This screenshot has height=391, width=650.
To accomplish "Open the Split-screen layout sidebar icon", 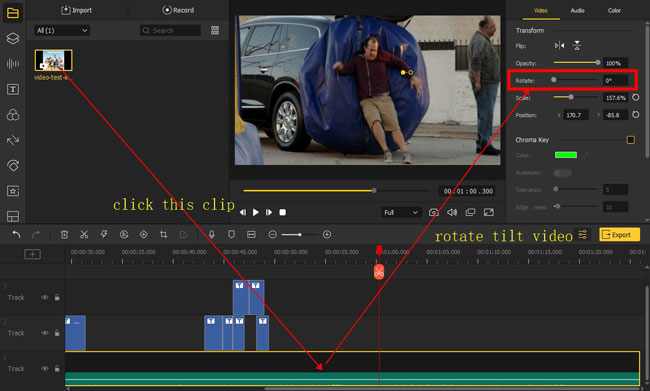I will 13,216.
